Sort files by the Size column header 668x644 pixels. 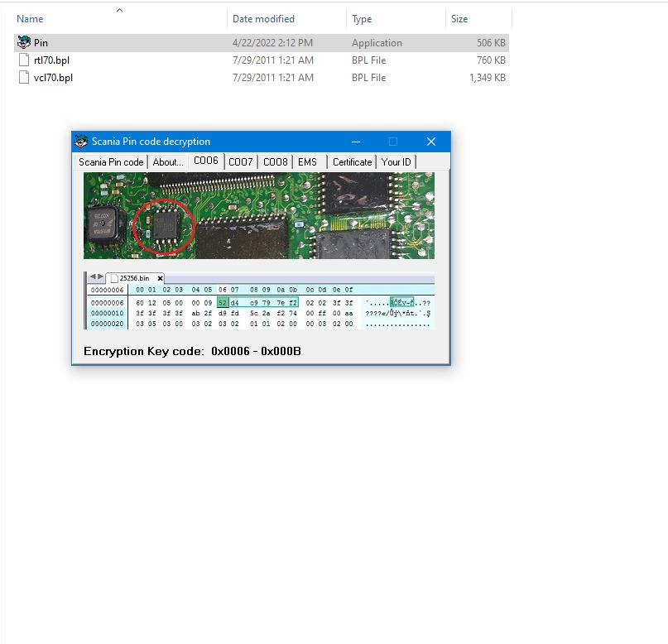click(459, 19)
